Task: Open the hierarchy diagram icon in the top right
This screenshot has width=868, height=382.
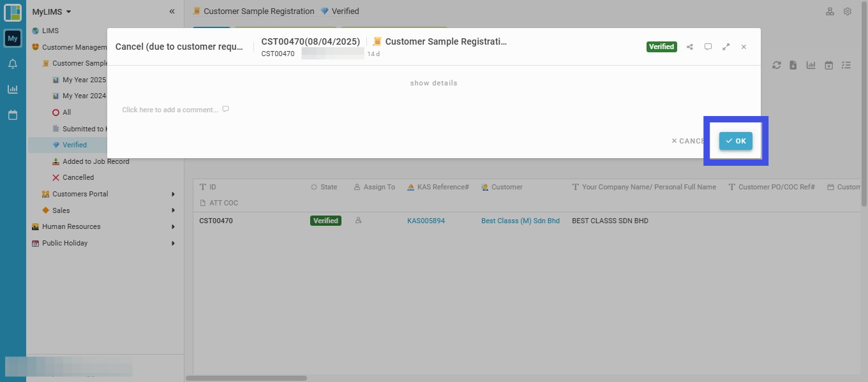Action: [830, 11]
